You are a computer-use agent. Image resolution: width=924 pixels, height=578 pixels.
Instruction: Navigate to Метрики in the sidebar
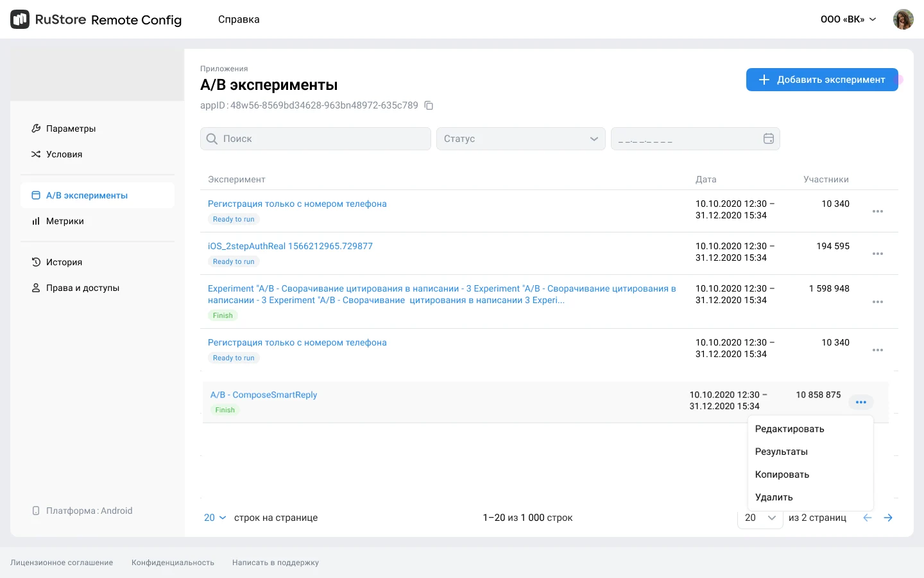(x=65, y=221)
